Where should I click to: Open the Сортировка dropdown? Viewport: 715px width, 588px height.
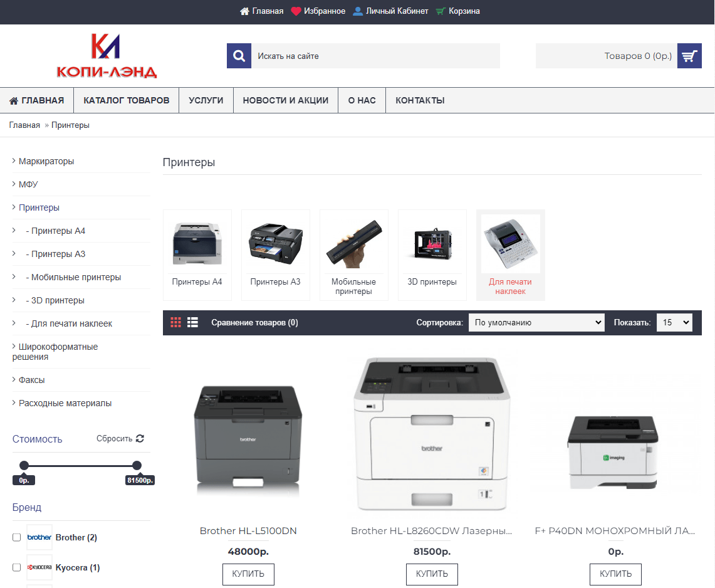(536, 322)
